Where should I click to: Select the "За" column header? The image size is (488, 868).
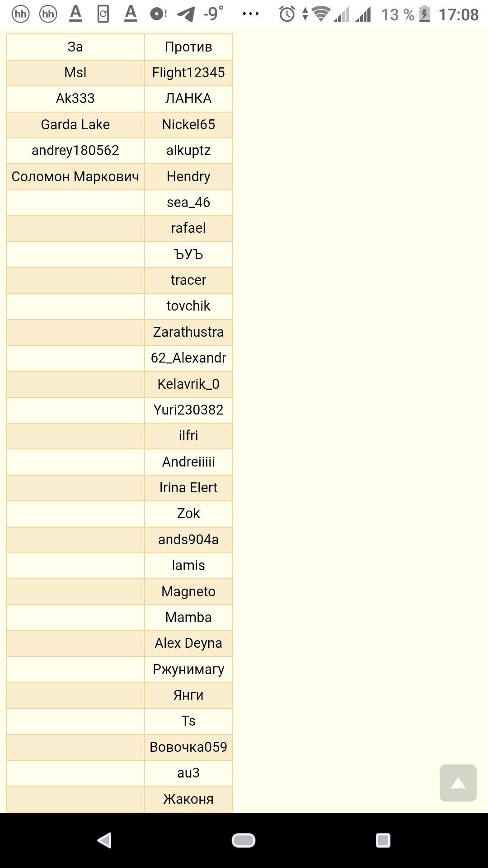click(75, 47)
